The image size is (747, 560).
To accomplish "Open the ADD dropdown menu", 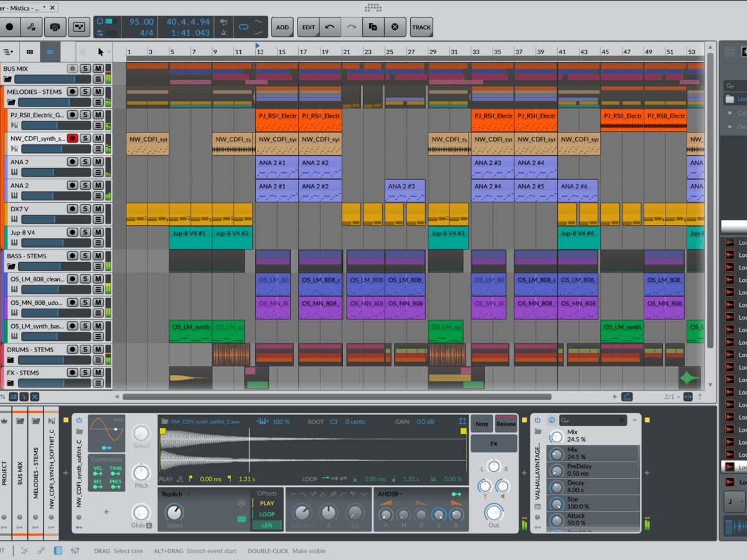I will coord(283,27).
